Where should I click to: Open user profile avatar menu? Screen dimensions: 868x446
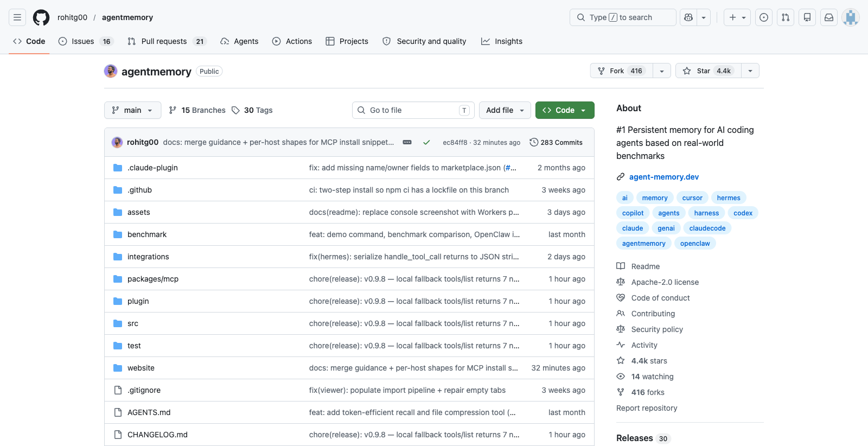tap(851, 17)
